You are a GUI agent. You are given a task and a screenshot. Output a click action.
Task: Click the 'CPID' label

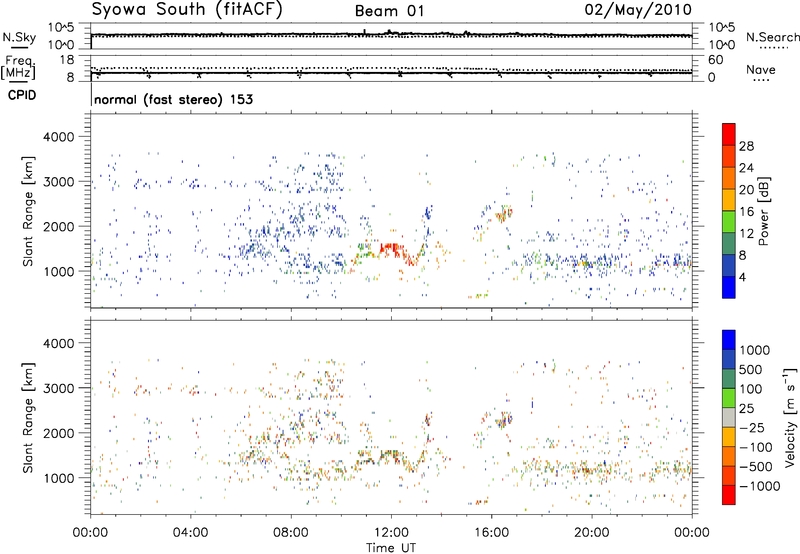tap(22, 95)
